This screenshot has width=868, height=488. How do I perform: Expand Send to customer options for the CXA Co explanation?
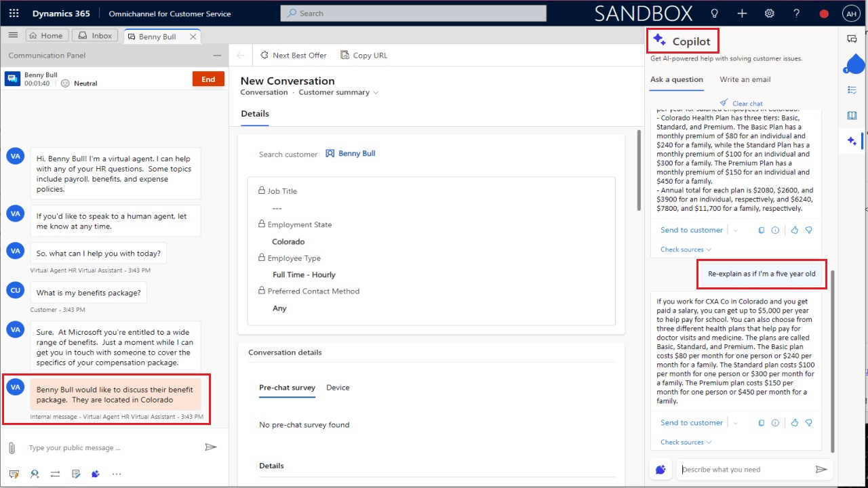tap(735, 423)
